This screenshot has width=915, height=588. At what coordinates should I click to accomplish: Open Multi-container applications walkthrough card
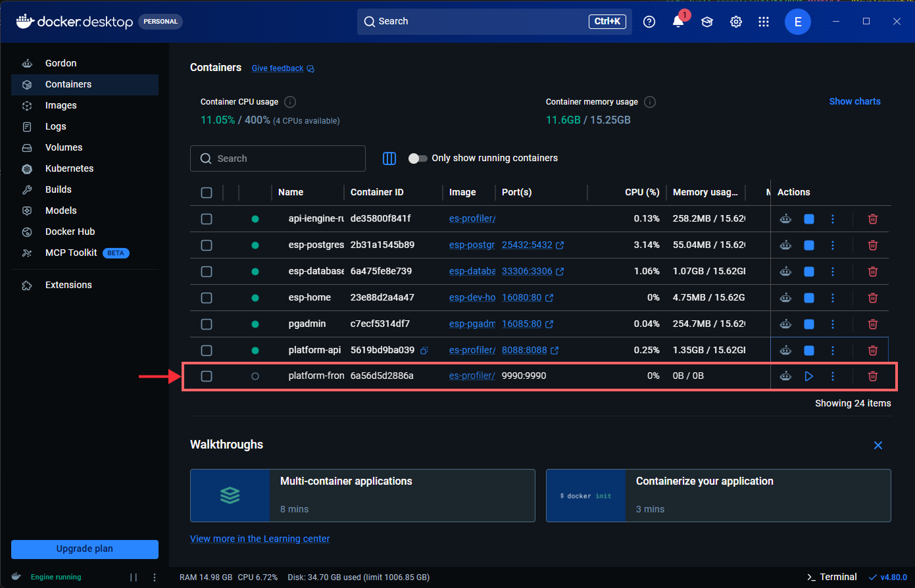tap(362, 496)
